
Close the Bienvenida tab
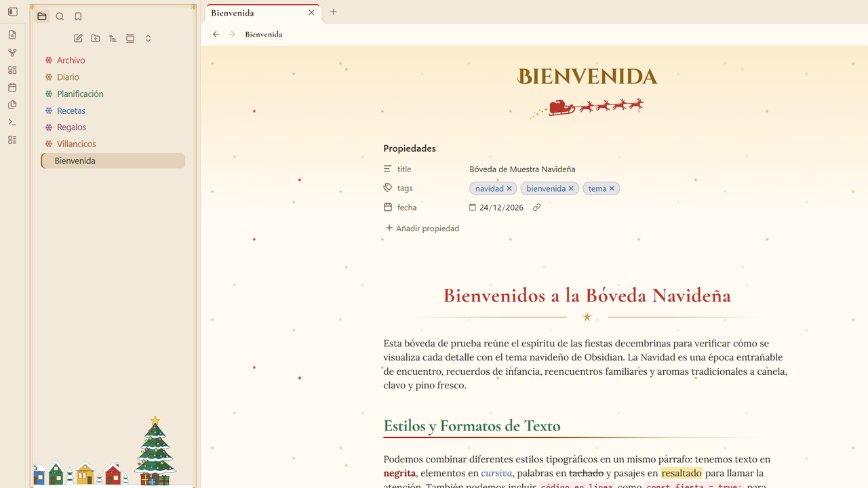[311, 12]
